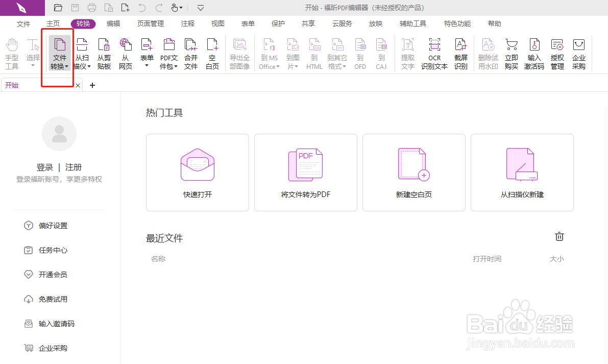Viewport: 608px width, 364px height.
Task: Clear recent files with the trash icon
Action: 559,236
